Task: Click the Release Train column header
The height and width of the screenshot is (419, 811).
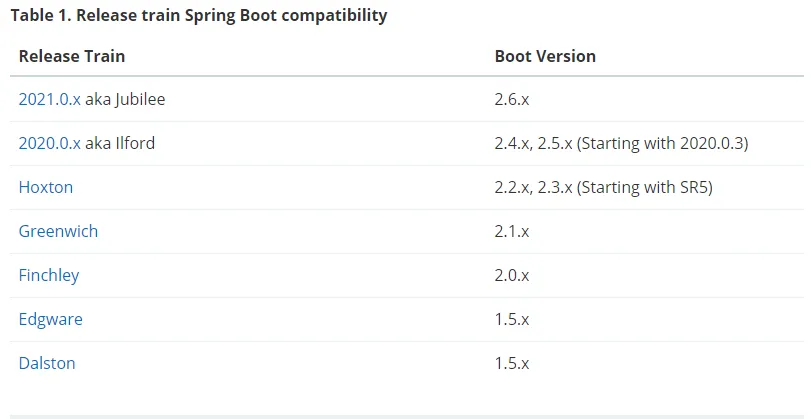Action: [72, 56]
